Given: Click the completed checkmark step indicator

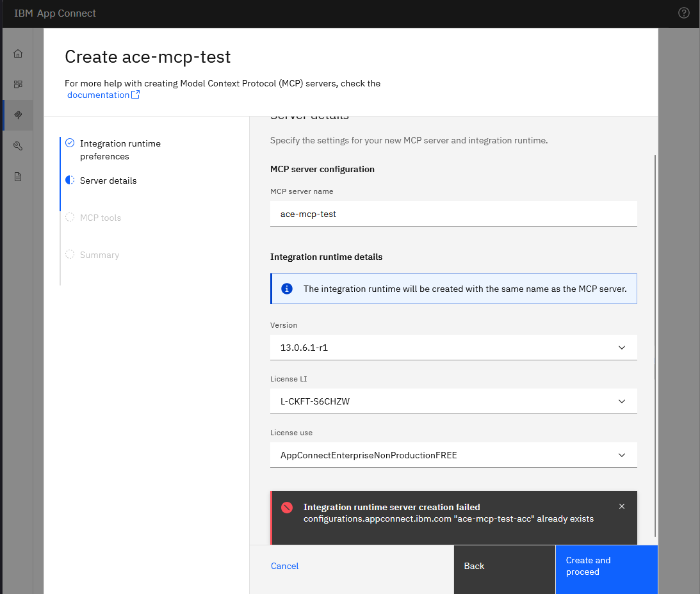Looking at the screenshot, I should pos(70,143).
